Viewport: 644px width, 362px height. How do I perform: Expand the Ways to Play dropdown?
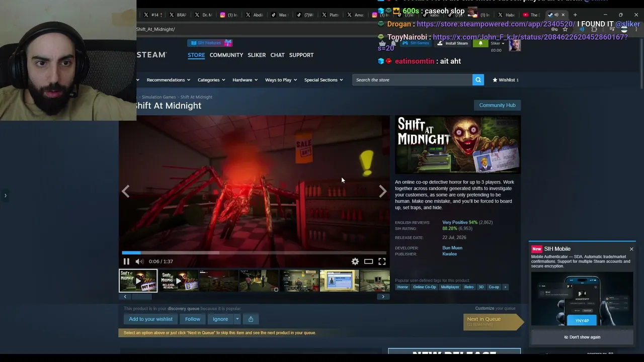pyautogui.click(x=281, y=80)
